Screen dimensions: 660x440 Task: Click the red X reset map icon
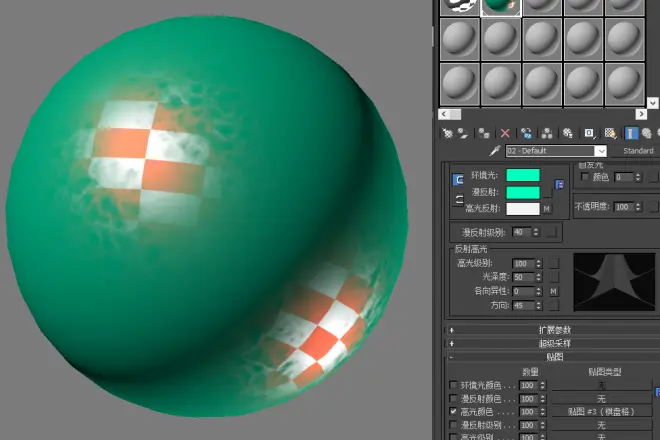[x=505, y=133]
